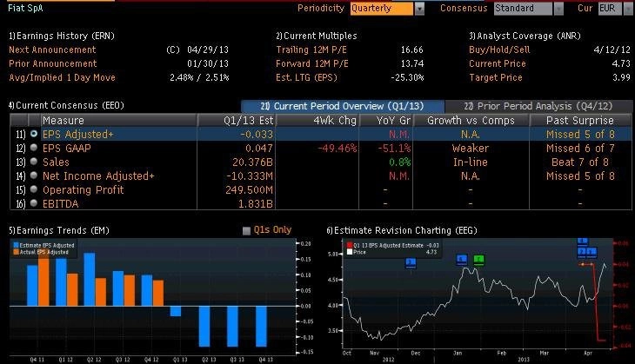Select the EBITDA radio button

[x=34, y=203]
